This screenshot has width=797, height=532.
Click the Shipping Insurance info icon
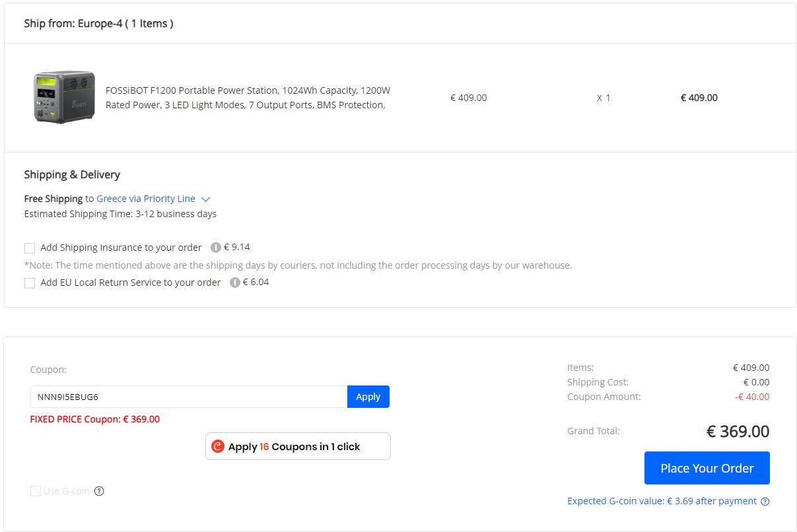[x=215, y=248]
